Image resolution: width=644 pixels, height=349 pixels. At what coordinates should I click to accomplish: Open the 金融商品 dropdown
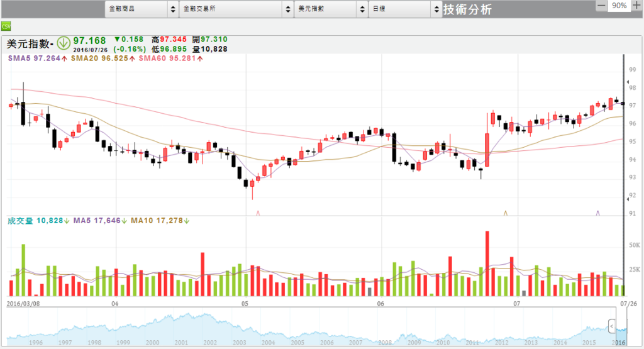(x=142, y=9)
